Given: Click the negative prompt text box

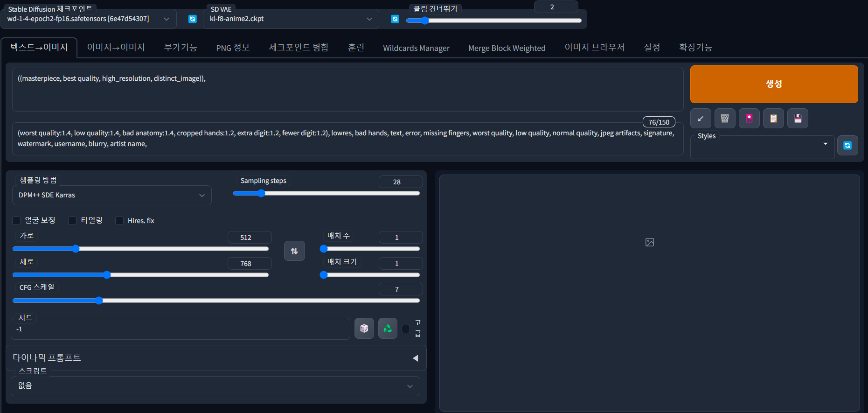Looking at the screenshot, I should click(x=347, y=139).
